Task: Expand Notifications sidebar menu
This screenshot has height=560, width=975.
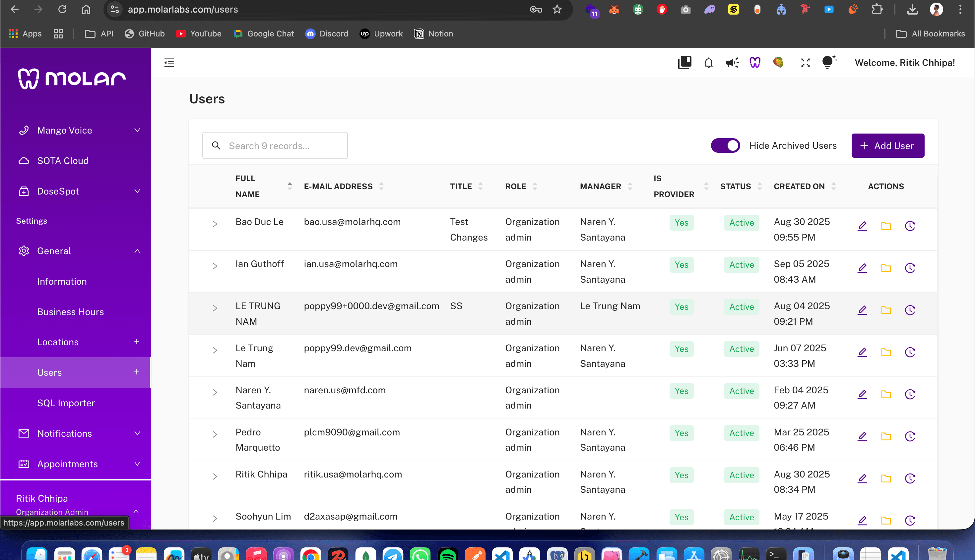Action: 75,433
